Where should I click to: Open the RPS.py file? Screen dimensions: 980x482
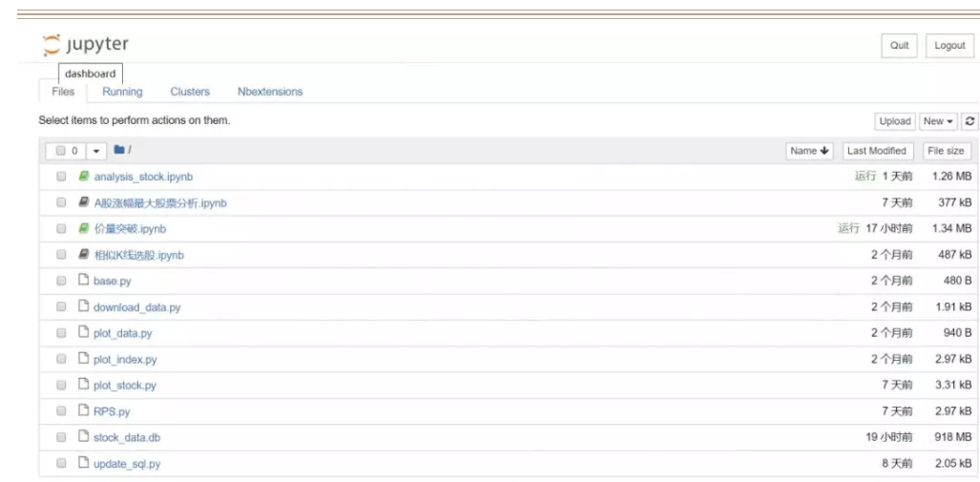click(112, 412)
